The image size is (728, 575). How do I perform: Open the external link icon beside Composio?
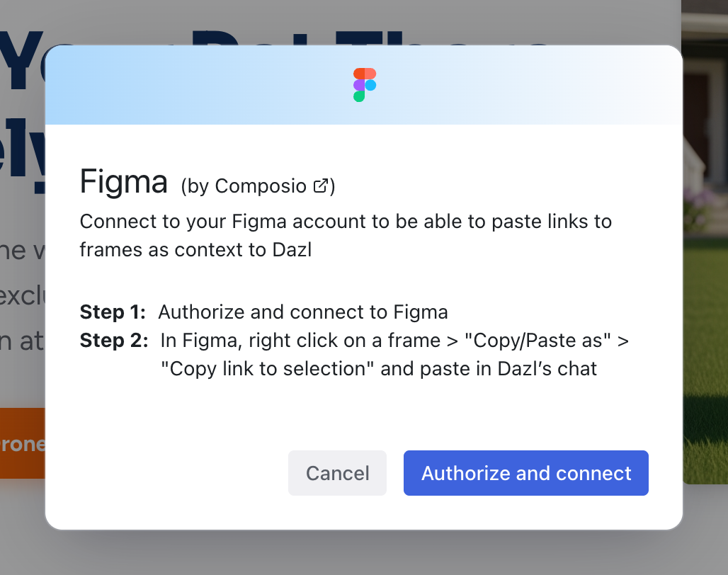click(321, 186)
